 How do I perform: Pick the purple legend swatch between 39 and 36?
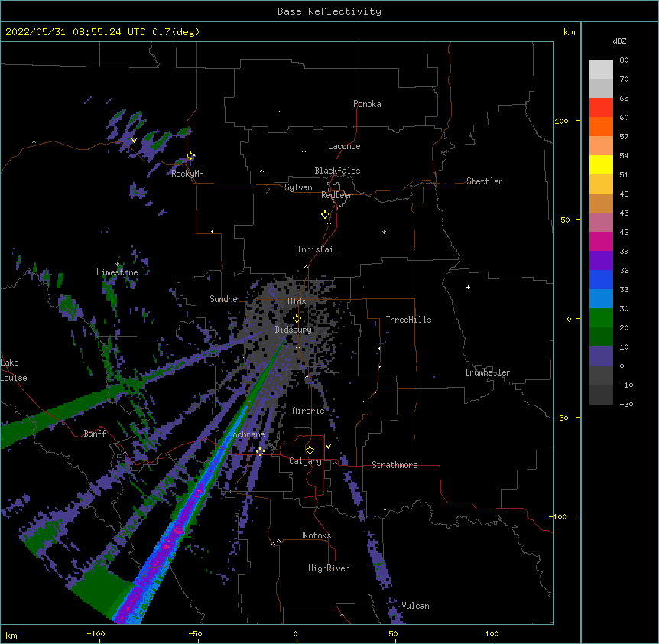coord(601,260)
